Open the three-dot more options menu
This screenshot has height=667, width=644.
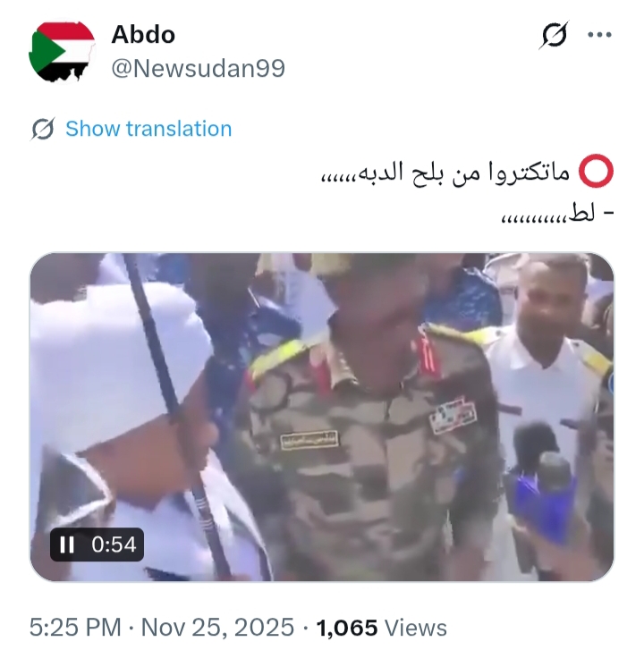pyautogui.click(x=599, y=35)
